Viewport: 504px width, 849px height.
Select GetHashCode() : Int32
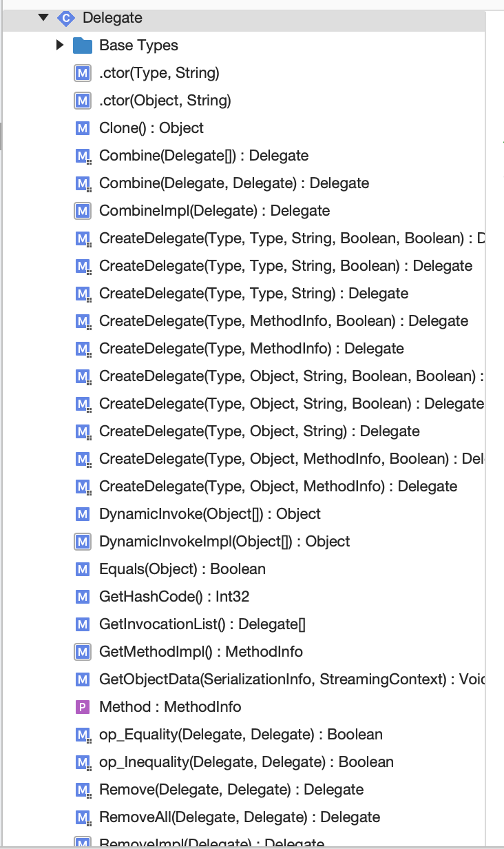click(174, 597)
